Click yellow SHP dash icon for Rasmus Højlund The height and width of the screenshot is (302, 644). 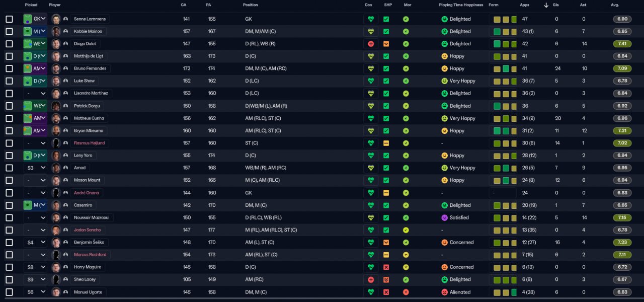(386, 143)
